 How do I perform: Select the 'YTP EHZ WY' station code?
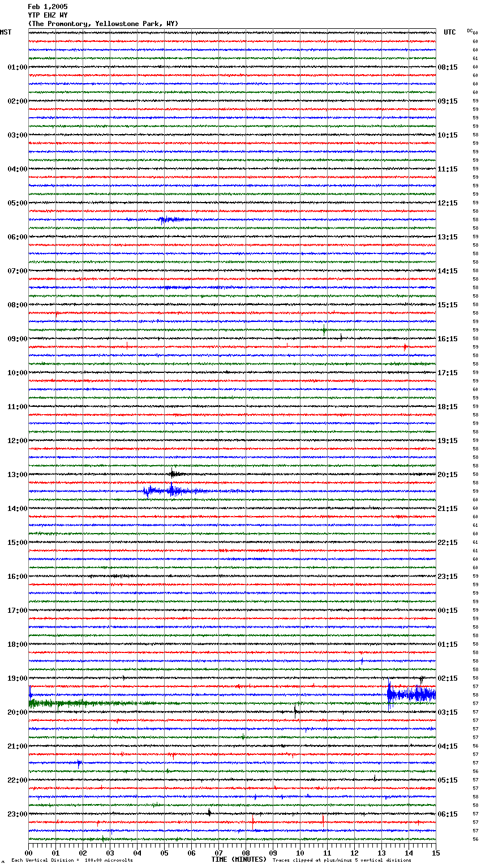click(48, 15)
